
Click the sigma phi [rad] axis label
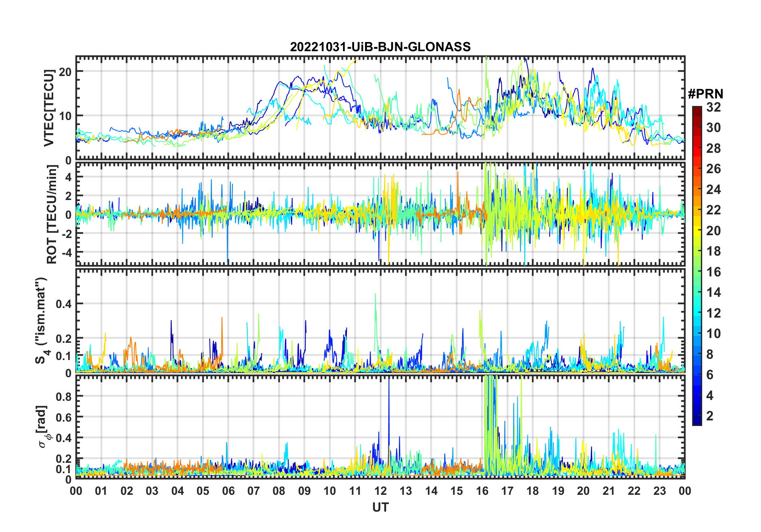pyautogui.click(x=43, y=427)
